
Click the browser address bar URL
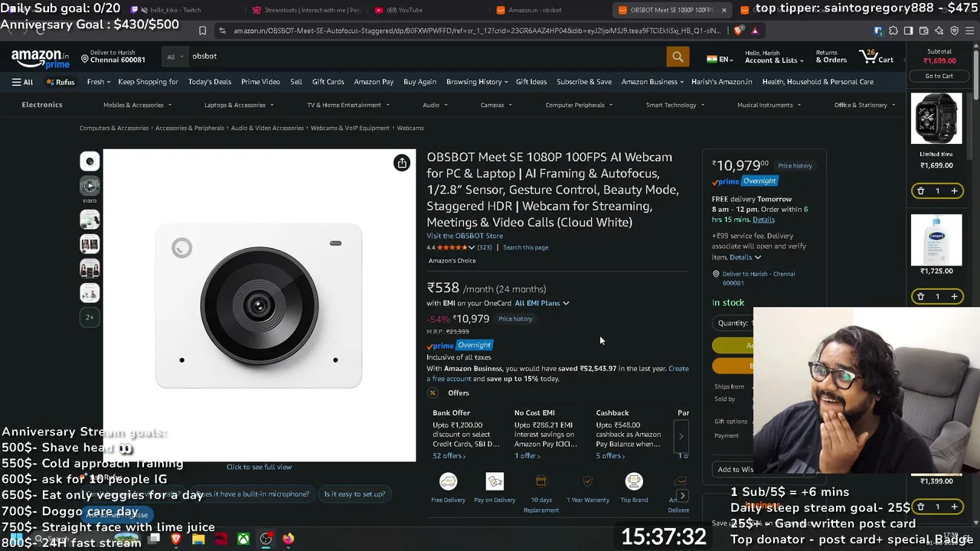pyautogui.click(x=477, y=31)
